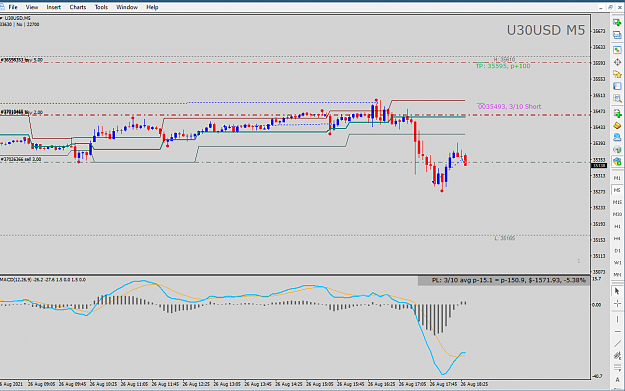Open the Strategy Tester magnifier icon

(617, 98)
